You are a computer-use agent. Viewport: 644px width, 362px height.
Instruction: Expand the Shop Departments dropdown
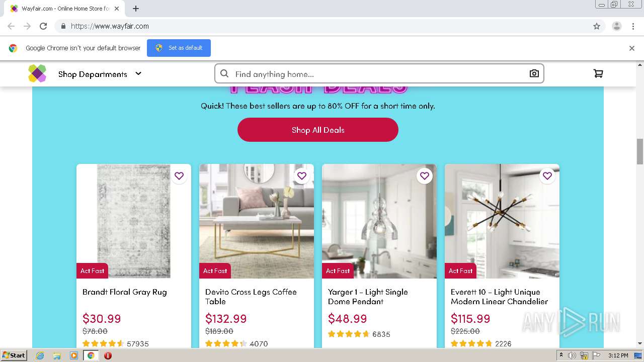[x=100, y=74]
